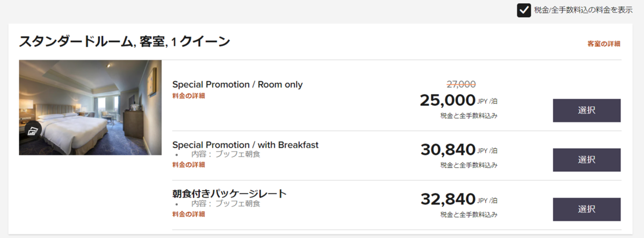Click the 朝食付きパッケージレート rate title

pos(229,193)
